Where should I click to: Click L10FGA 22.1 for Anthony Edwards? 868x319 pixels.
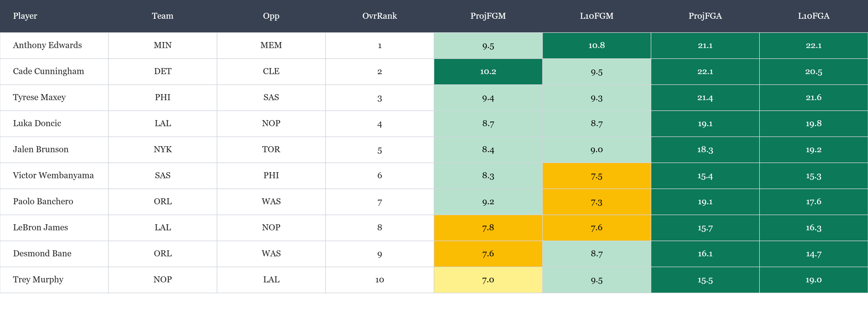tap(813, 45)
